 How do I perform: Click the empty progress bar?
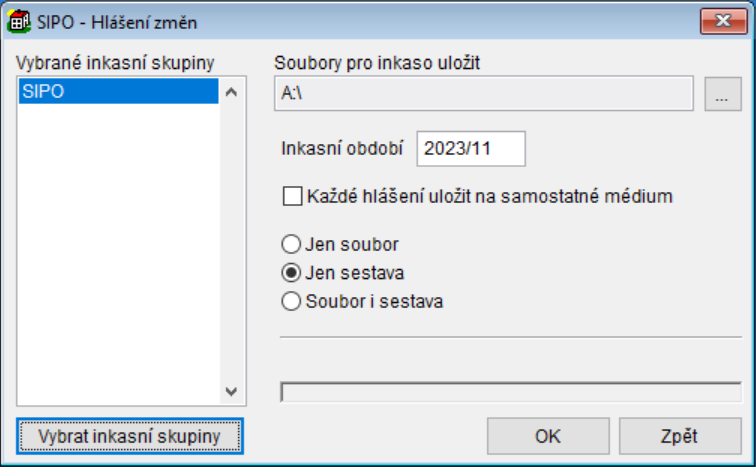511,391
